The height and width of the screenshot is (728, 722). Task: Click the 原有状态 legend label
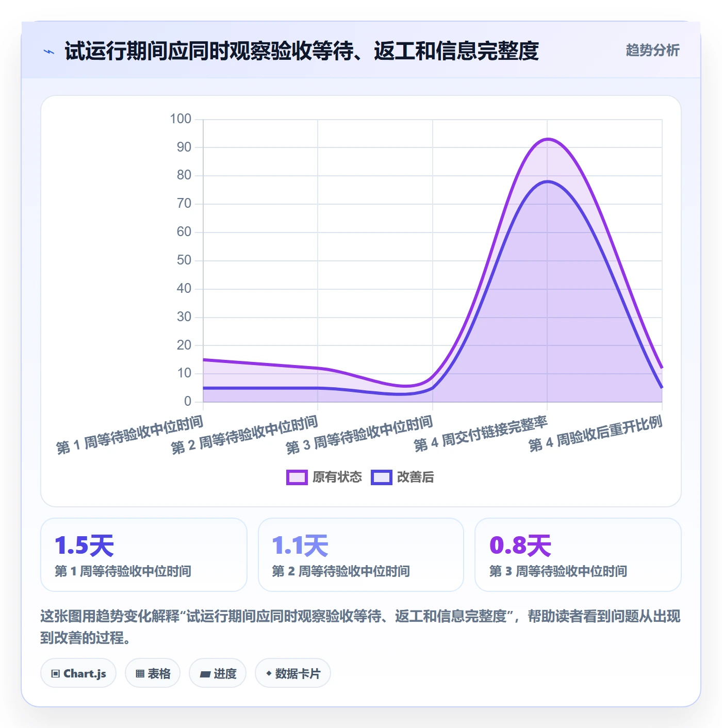point(337,477)
